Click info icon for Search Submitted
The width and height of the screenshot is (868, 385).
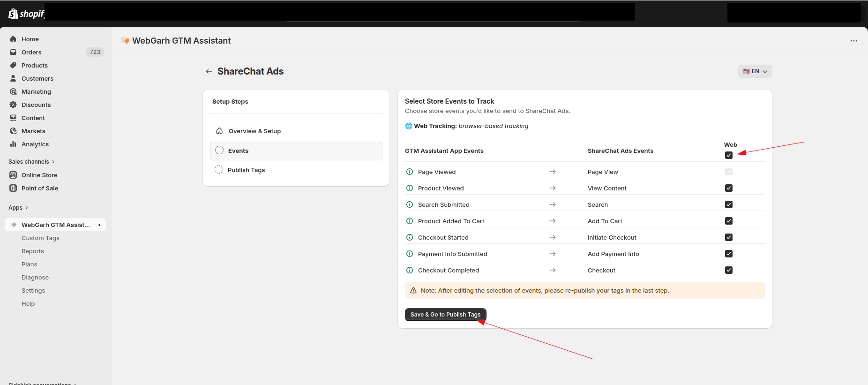(410, 204)
